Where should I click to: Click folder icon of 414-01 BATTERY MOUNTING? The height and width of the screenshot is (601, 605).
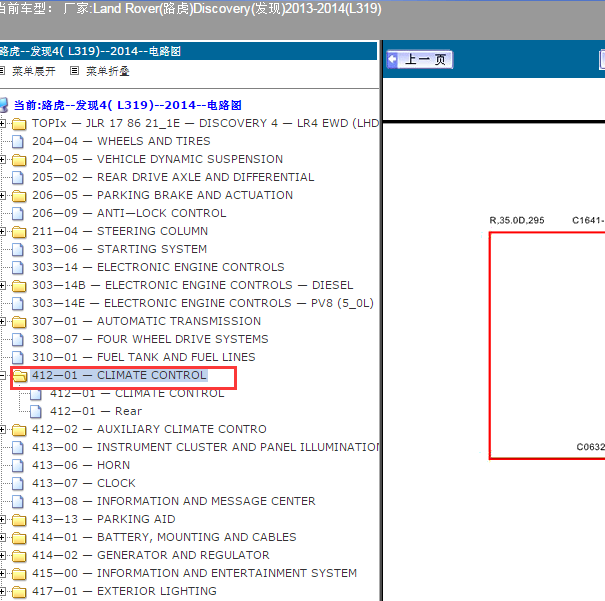(x=19, y=537)
